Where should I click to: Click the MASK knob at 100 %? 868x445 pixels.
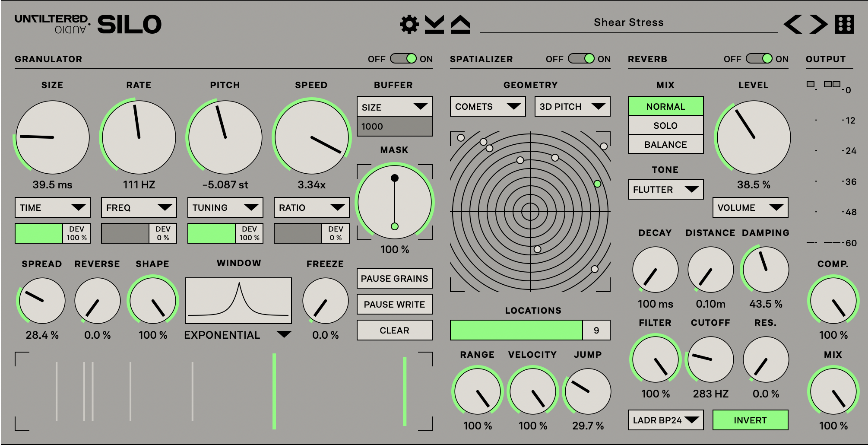click(395, 202)
